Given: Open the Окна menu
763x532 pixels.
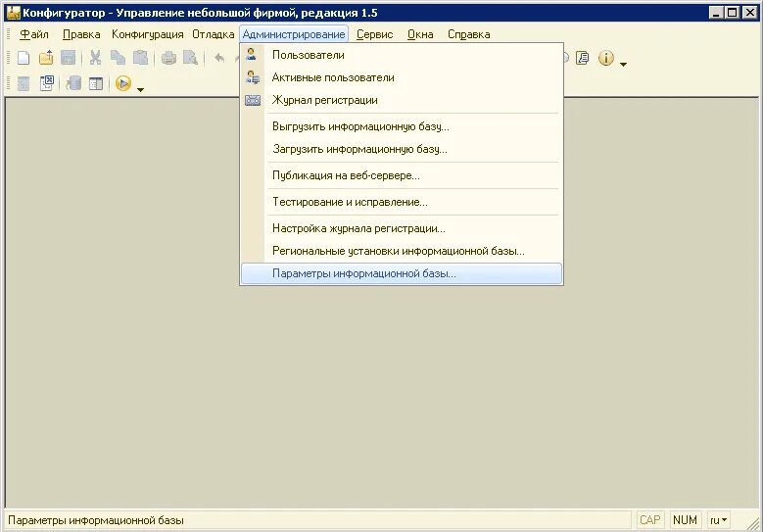Looking at the screenshot, I should click(x=420, y=34).
